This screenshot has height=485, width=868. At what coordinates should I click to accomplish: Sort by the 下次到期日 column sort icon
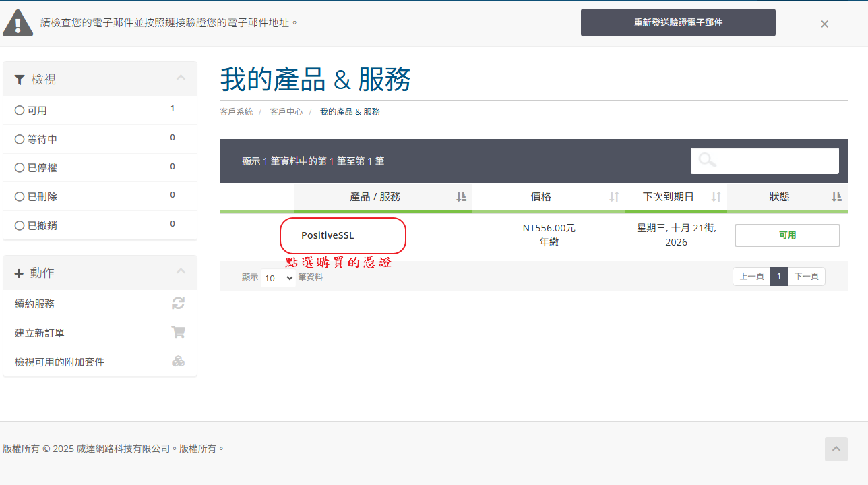716,196
